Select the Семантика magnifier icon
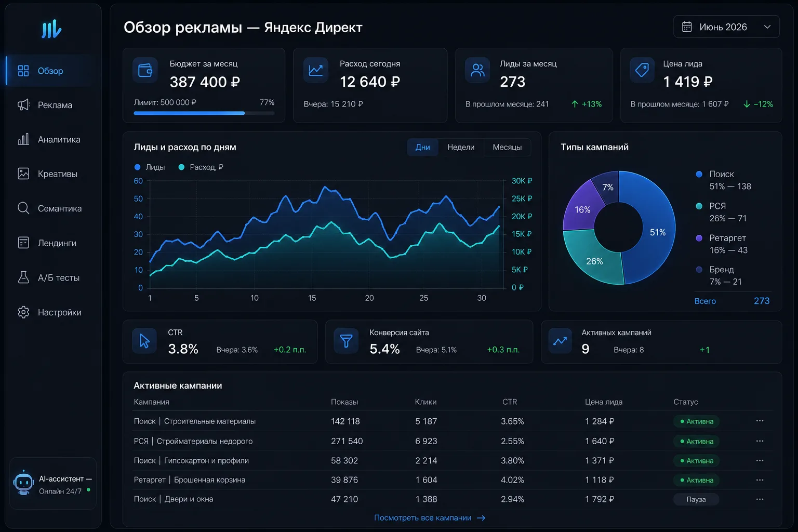Screen dimensions: 798x532 tap(23, 208)
